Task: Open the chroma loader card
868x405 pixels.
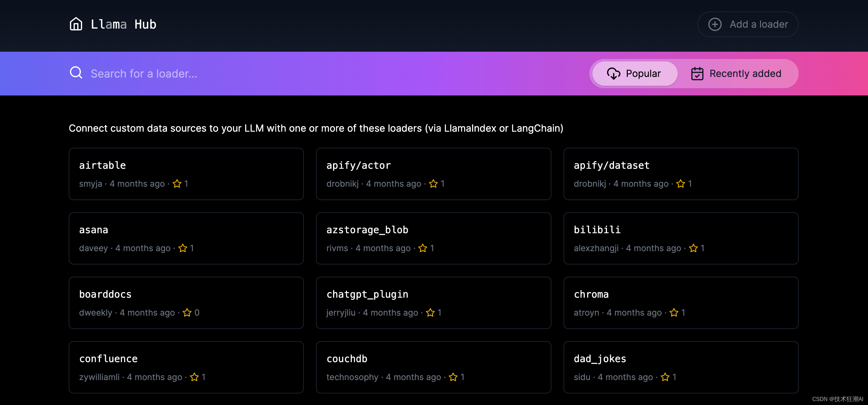Action: click(681, 303)
